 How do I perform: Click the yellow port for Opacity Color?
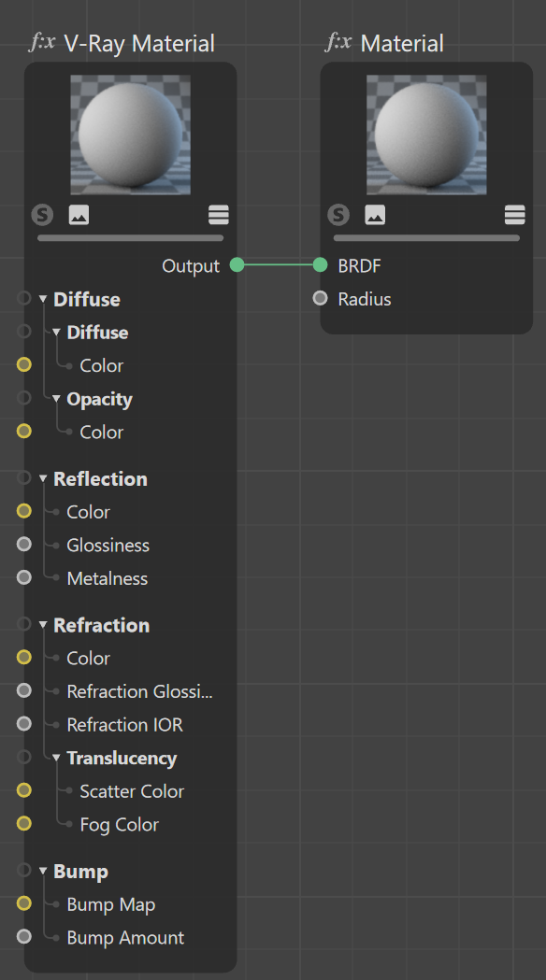(23, 431)
